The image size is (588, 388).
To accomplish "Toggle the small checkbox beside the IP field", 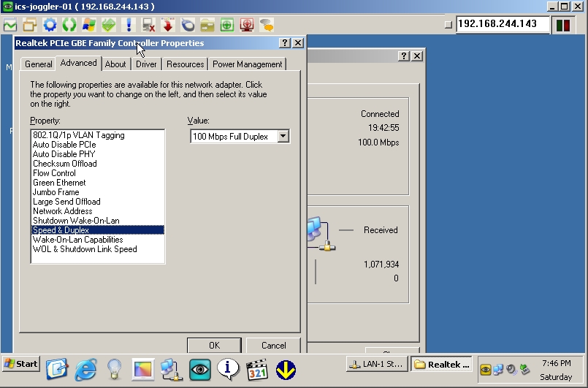I will tap(448, 25).
